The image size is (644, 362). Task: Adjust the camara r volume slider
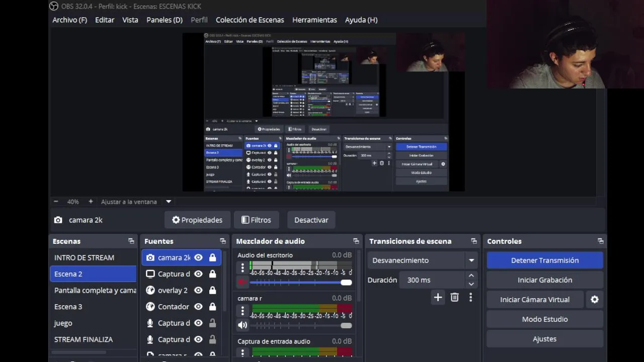click(x=301, y=325)
